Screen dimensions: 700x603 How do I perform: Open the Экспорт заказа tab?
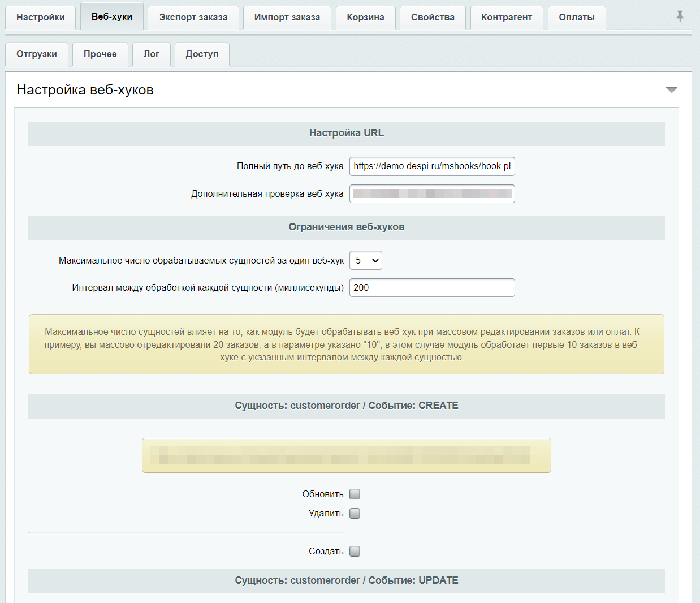coord(193,18)
